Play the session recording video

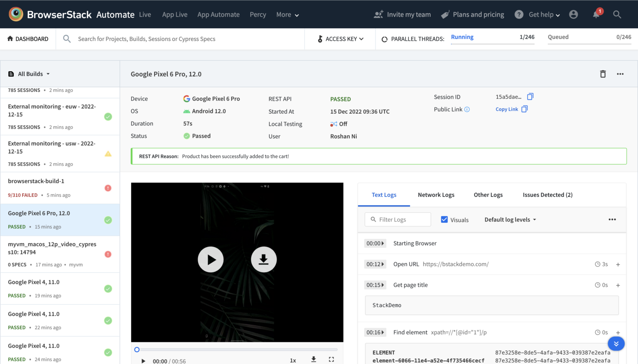point(211,259)
